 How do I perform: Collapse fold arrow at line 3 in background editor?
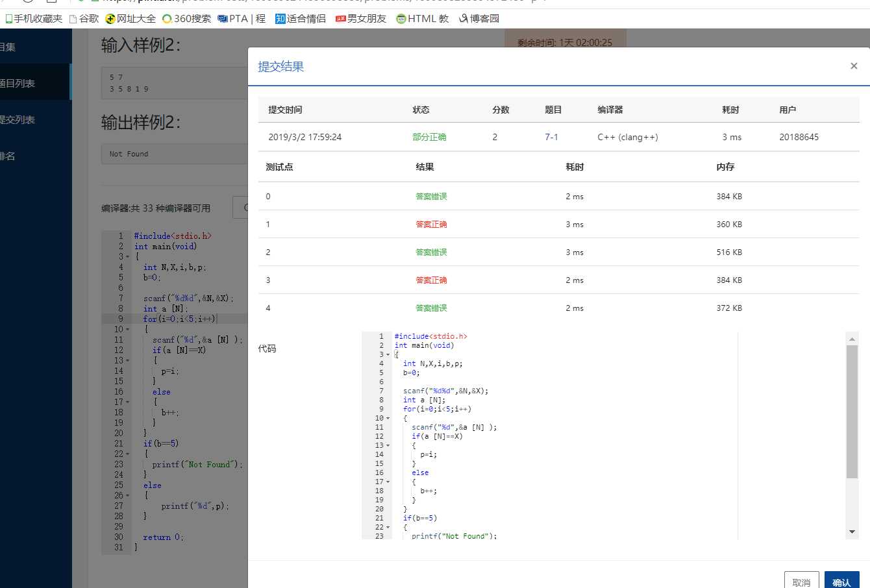pos(127,256)
